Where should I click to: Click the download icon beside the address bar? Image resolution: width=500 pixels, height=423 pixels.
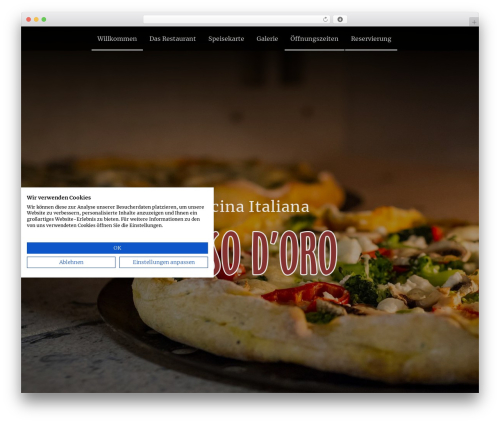coord(340,20)
